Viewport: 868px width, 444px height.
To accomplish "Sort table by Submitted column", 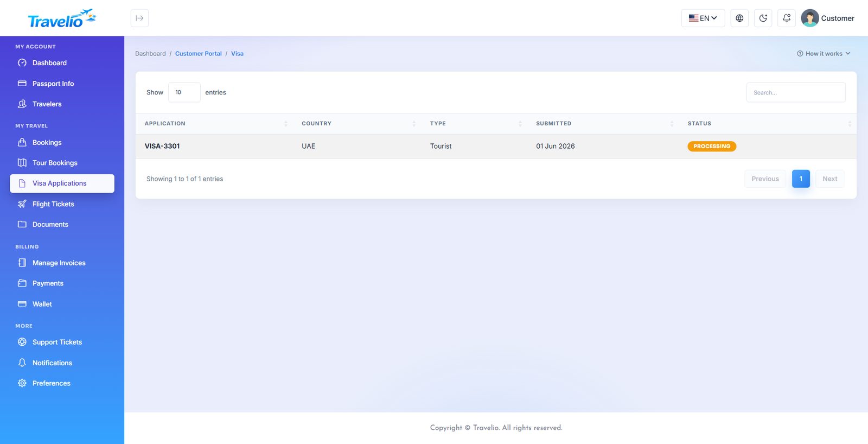I will point(603,124).
